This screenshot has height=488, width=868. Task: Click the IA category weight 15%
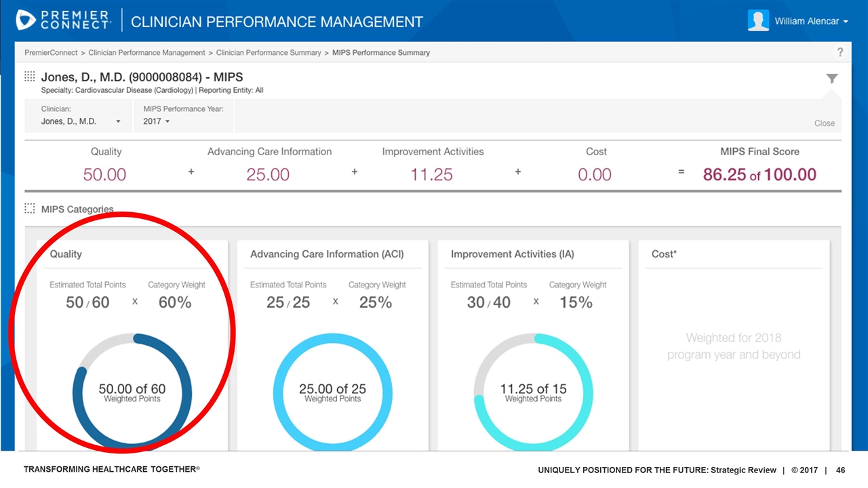(576, 302)
